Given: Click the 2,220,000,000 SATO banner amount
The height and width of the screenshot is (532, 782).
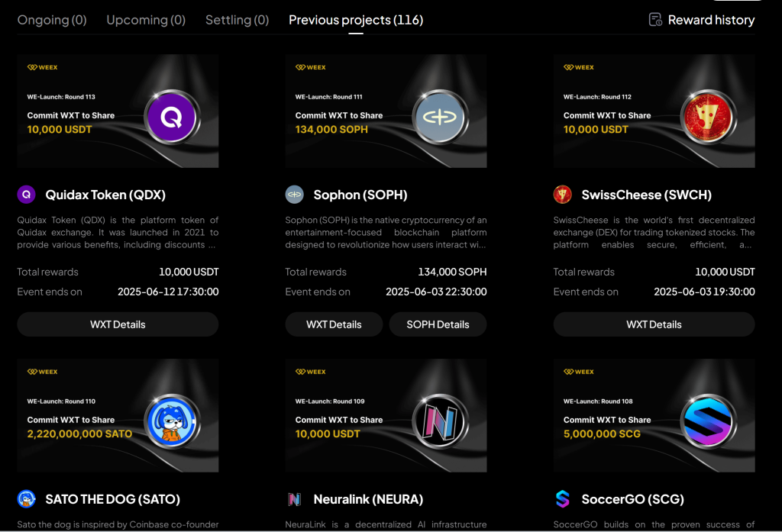Looking at the screenshot, I should click(79, 434).
